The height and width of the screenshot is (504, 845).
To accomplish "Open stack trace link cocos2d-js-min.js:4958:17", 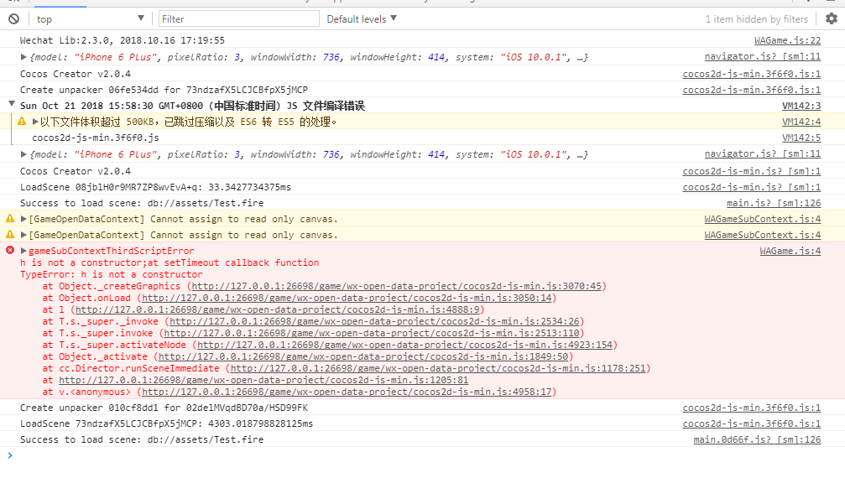I will (x=347, y=392).
